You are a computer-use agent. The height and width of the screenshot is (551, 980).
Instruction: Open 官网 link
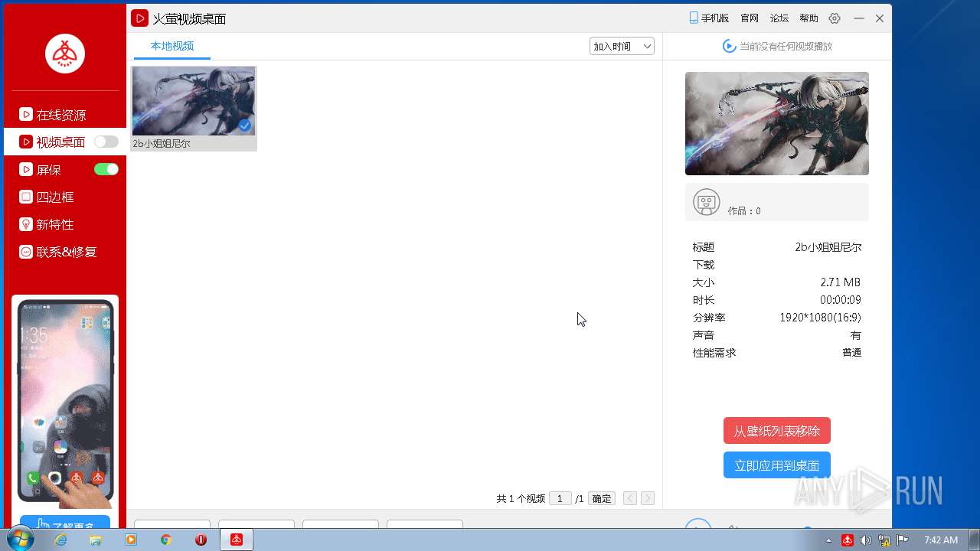(750, 18)
